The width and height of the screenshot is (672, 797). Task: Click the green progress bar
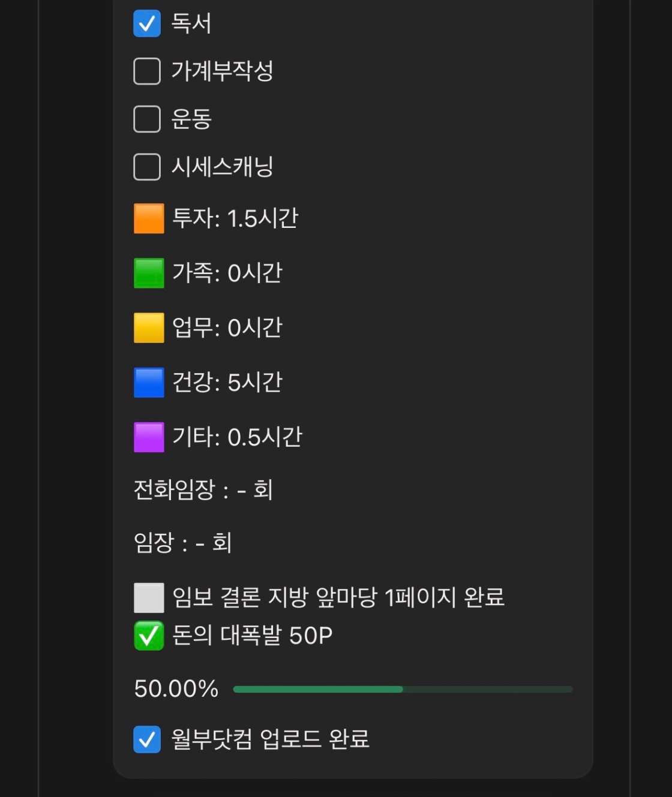pos(402,689)
